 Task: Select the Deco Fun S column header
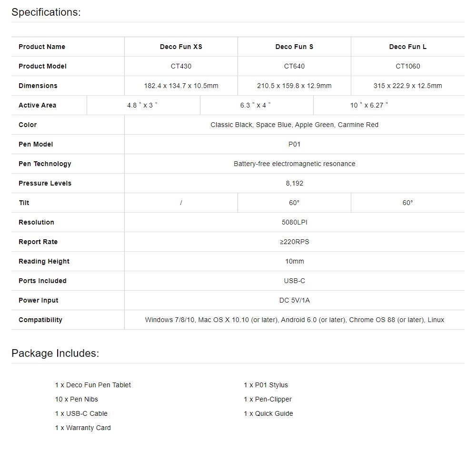click(x=294, y=47)
